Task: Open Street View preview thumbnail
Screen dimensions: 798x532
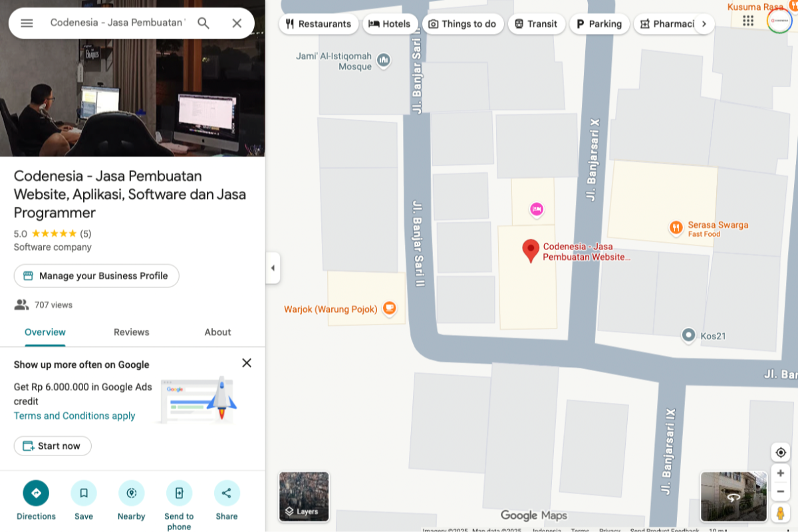Action: pos(733,497)
